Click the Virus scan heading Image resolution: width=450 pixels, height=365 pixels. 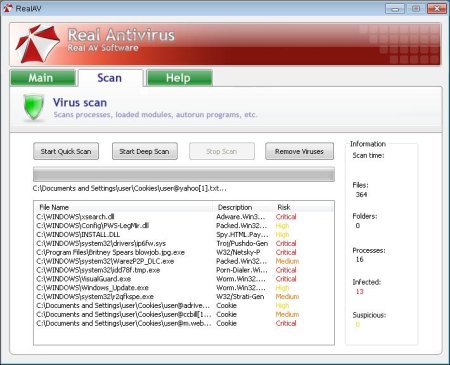[x=80, y=103]
